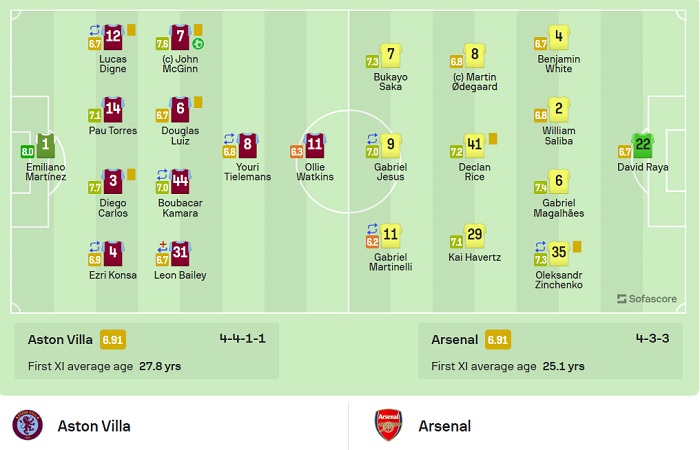Viewport: 700px width, 450px height.
Task: Click Declan Rice's yellow card icon
Action: click(x=493, y=139)
